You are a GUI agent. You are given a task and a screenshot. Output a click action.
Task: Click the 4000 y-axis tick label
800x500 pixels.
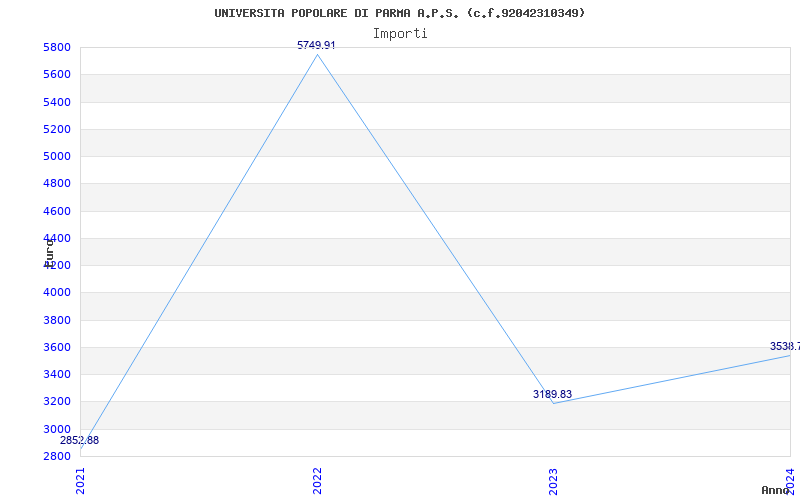pyautogui.click(x=57, y=293)
